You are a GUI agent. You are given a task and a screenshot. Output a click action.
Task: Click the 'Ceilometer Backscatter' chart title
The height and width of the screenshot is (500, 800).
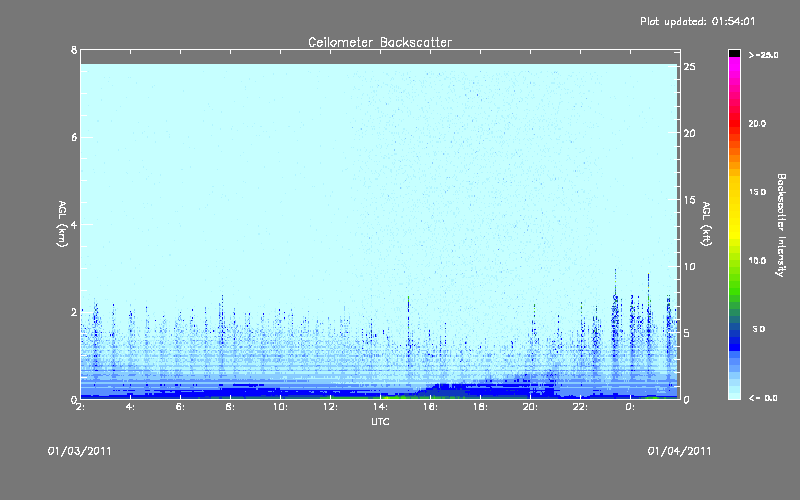(380, 42)
